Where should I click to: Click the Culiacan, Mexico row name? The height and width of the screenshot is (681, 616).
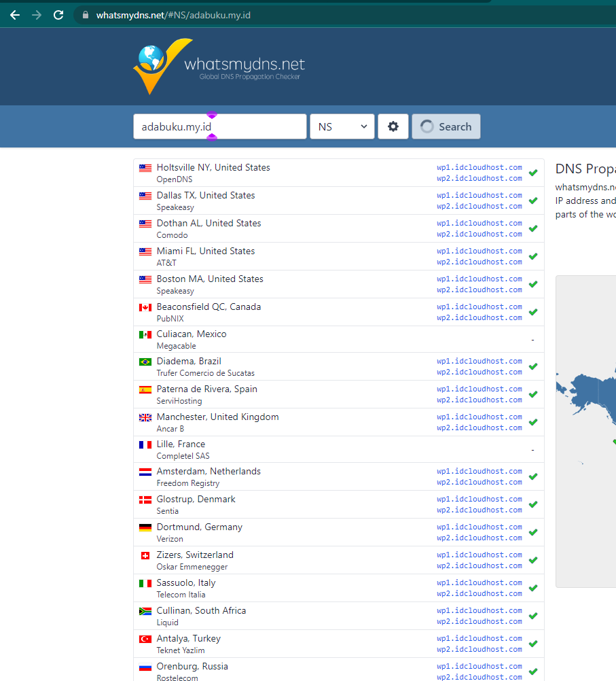coord(192,334)
